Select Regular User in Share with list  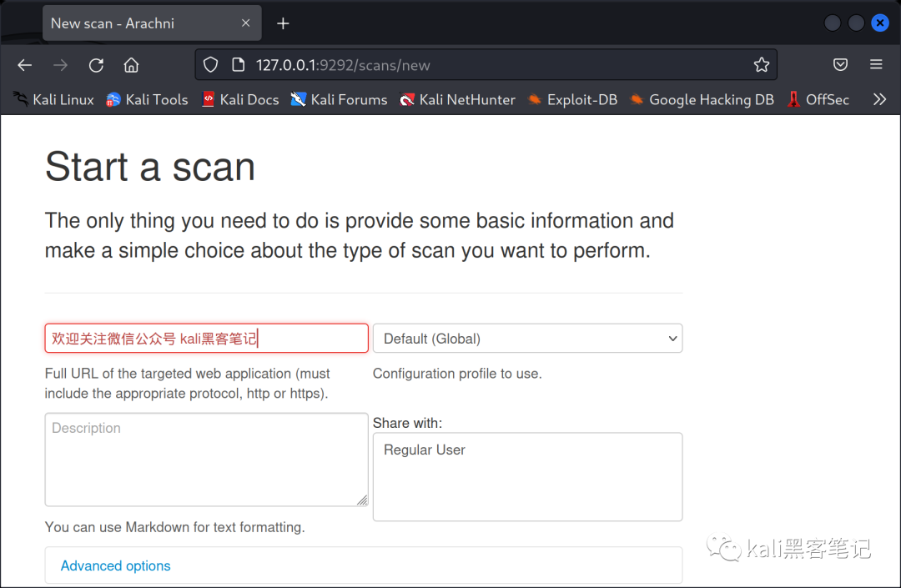click(424, 450)
